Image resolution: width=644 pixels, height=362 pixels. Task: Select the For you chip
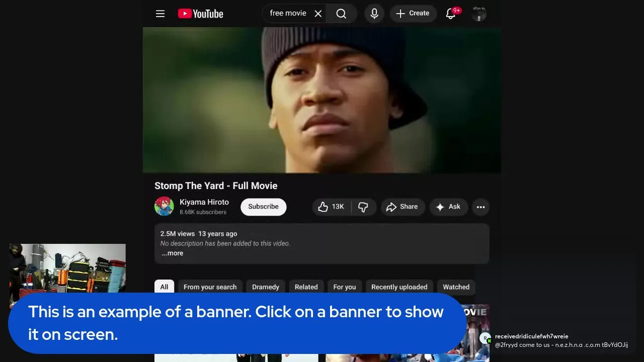[x=345, y=287]
